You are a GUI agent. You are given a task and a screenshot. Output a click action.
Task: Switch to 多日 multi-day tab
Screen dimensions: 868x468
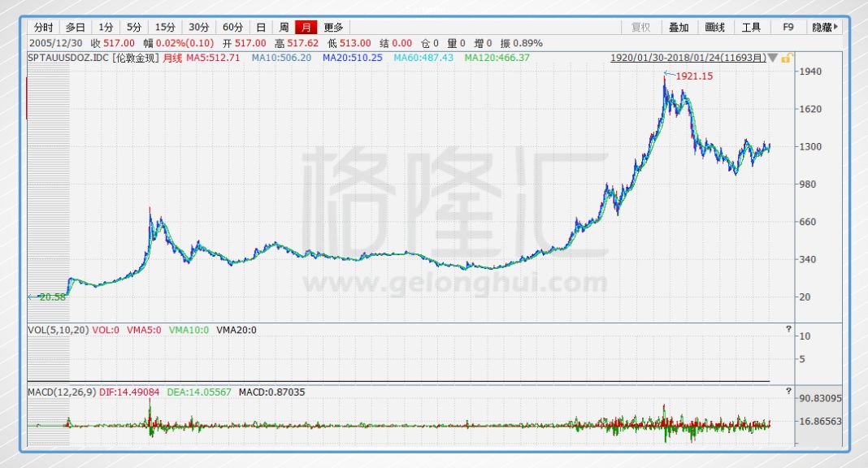tap(75, 27)
